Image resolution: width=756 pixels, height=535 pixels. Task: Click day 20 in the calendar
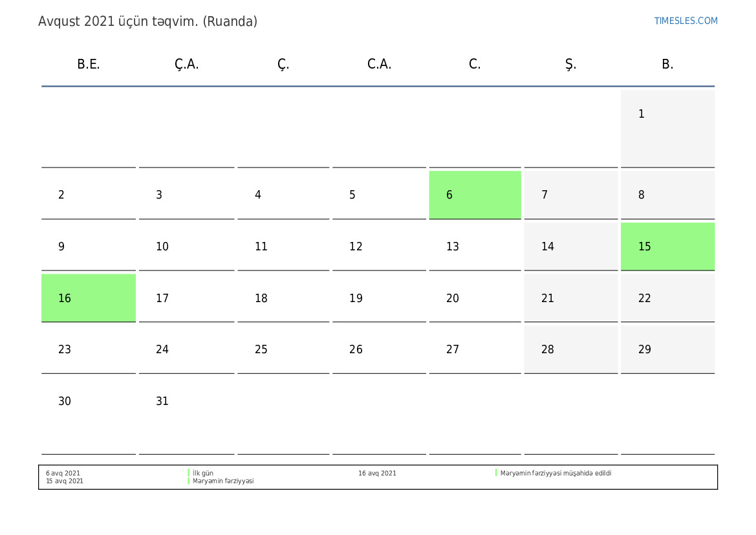[x=475, y=298]
